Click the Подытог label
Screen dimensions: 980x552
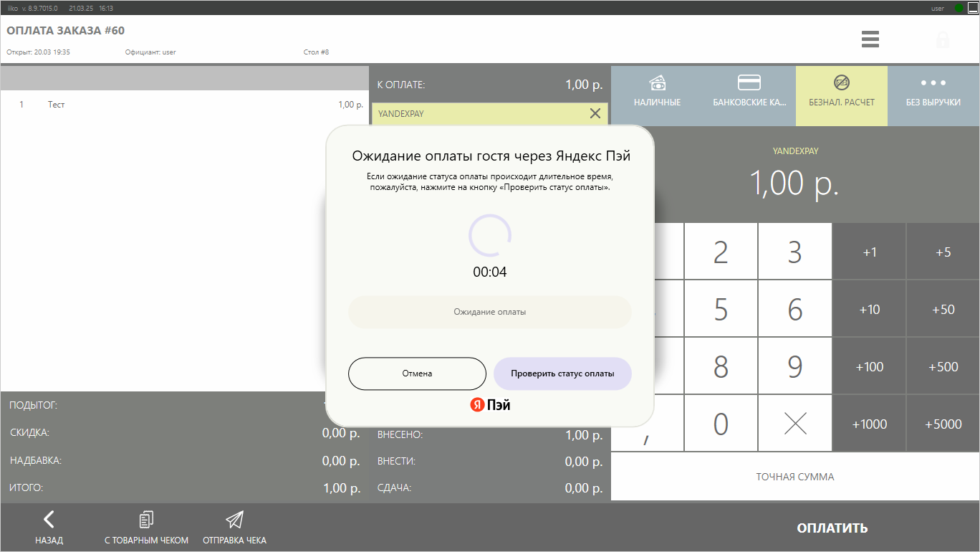33,405
